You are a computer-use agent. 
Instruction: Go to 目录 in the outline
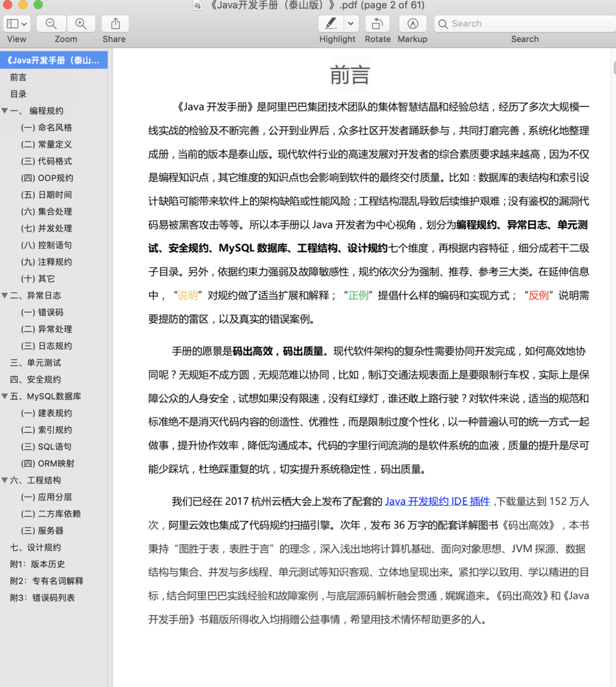click(x=18, y=94)
